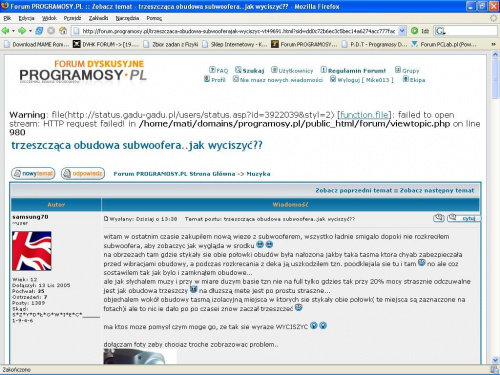Image resolution: width=500 pixels, height=375 pixels.
Task: Show more bookmarks toolbar chevron
Action: point(493,44)
